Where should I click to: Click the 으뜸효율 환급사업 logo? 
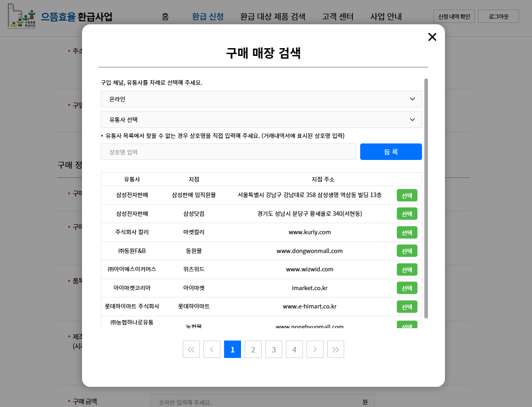(x=60, y=16)
